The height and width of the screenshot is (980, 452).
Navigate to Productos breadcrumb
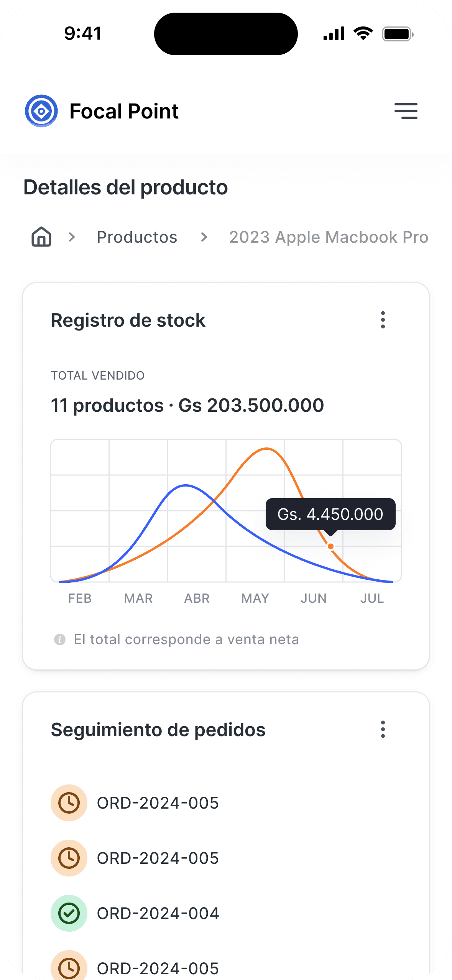[x=137, y=237]
